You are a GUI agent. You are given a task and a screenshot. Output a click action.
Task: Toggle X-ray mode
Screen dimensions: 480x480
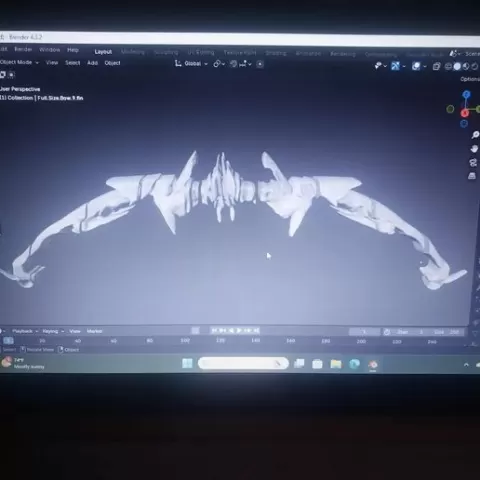click(436, 67)
